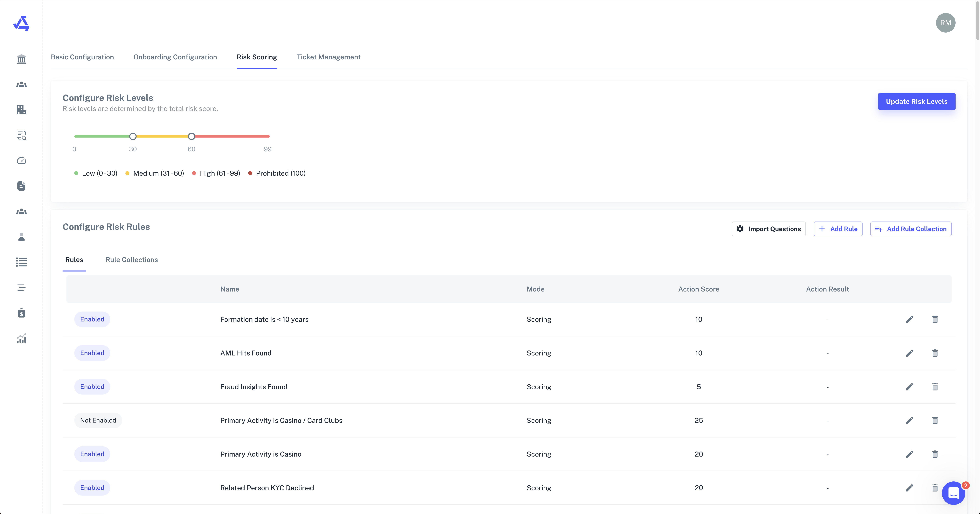
Task: Click the Not Enabled status badge
Action: (98, 420)
